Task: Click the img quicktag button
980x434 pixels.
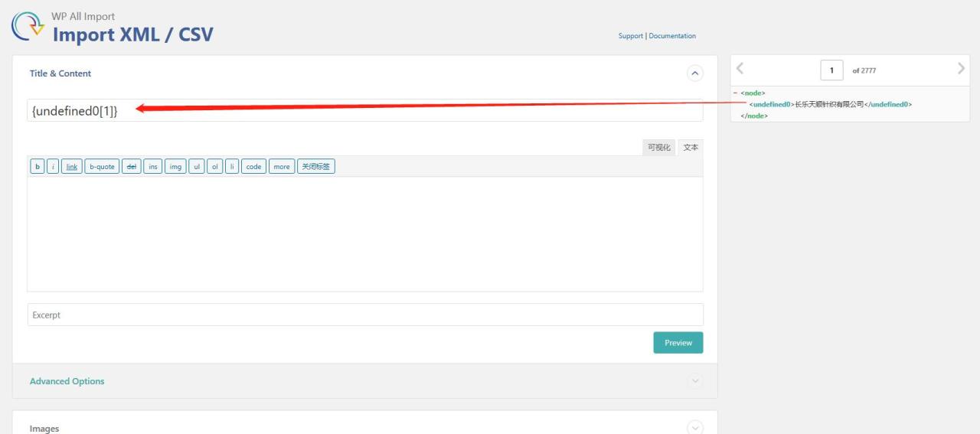Action: click(x=175, y=167)
